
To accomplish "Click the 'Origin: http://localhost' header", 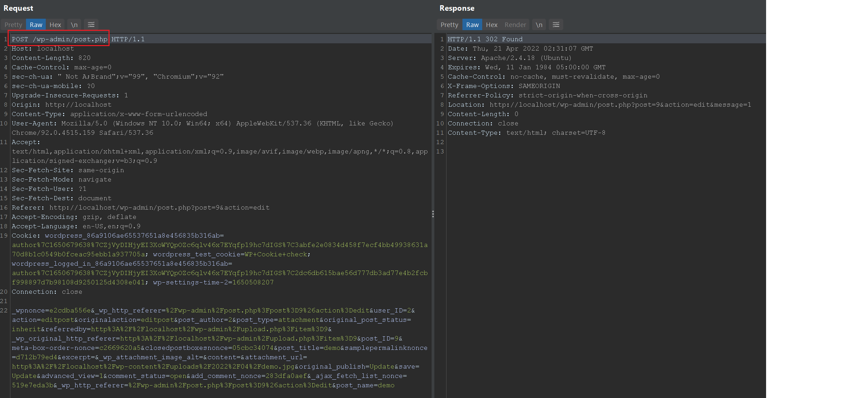I will (x=62, y=105).
